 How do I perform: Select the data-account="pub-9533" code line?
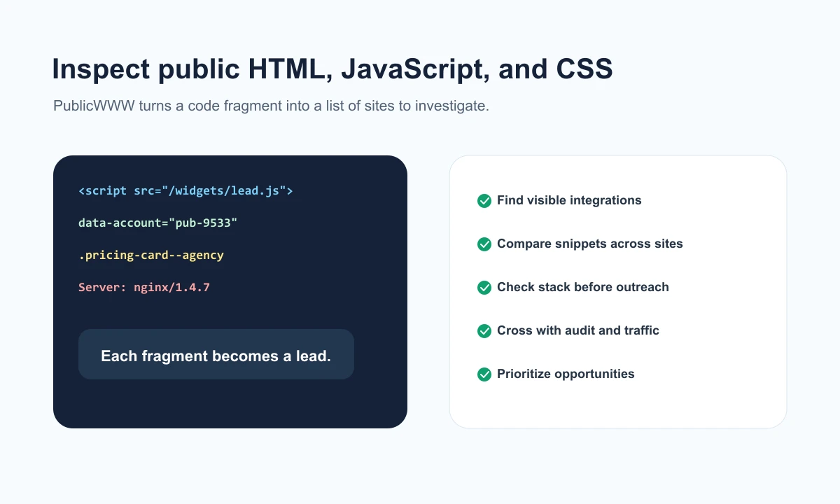coord(158,223)
